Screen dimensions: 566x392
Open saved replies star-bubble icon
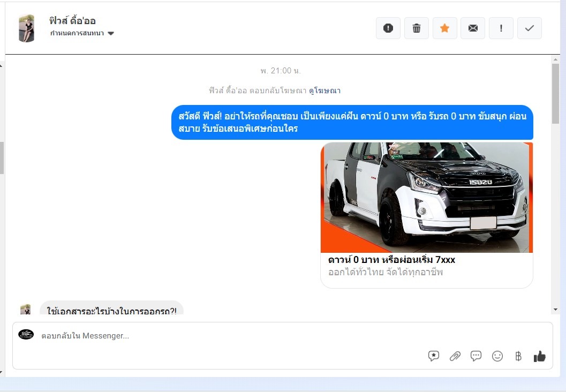tap(434, 356)
